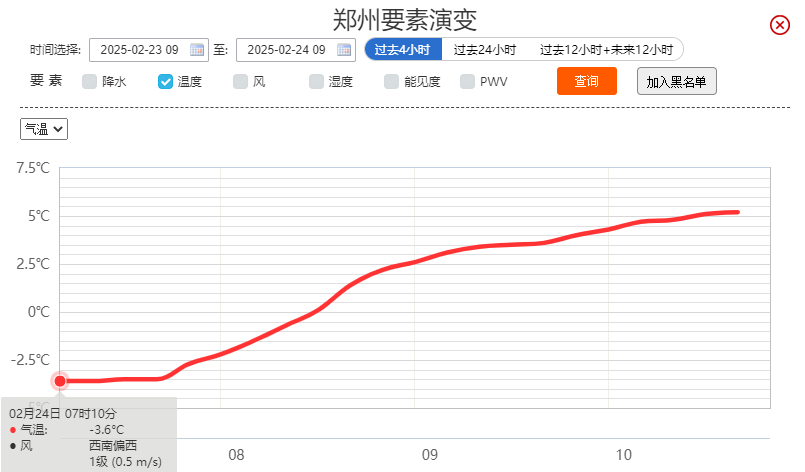This screenshot has height=472, width=805.
Task: Choose 过去12小时+未来12小时 range tab
Action: coord(606,50)
